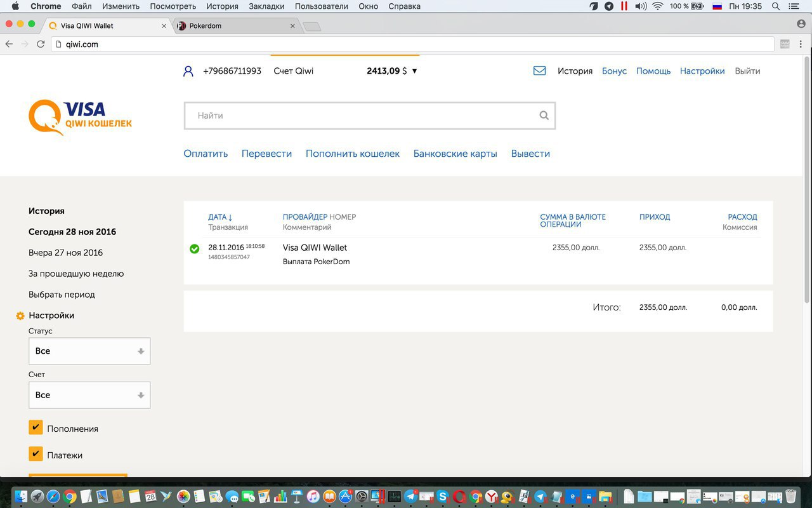
Task: Sort by ПРОВАЙДЕР column header
Action: click(305, 217)
